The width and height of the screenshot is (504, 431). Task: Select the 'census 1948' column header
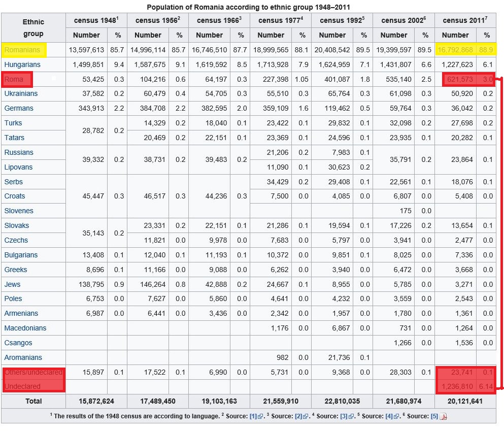(96, 20)
